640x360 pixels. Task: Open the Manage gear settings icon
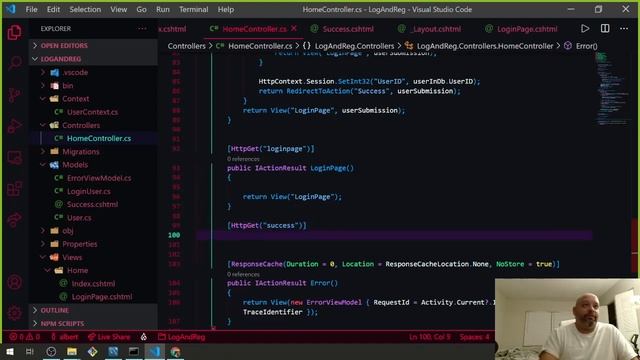pyautogui.click(x=15, y=313)
